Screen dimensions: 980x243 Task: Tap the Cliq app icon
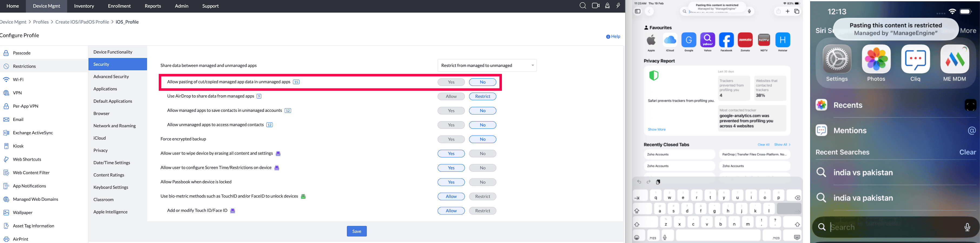(x=915, y=59)
